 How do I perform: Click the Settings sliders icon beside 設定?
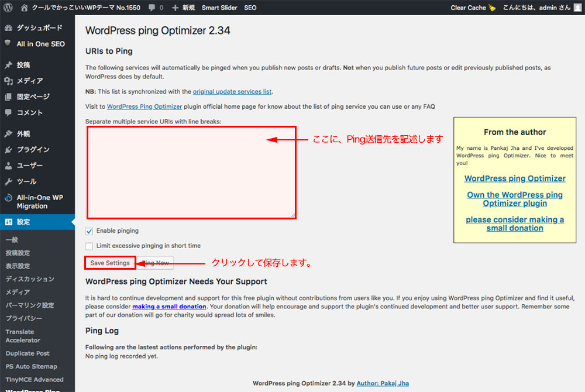click(8, 222)
